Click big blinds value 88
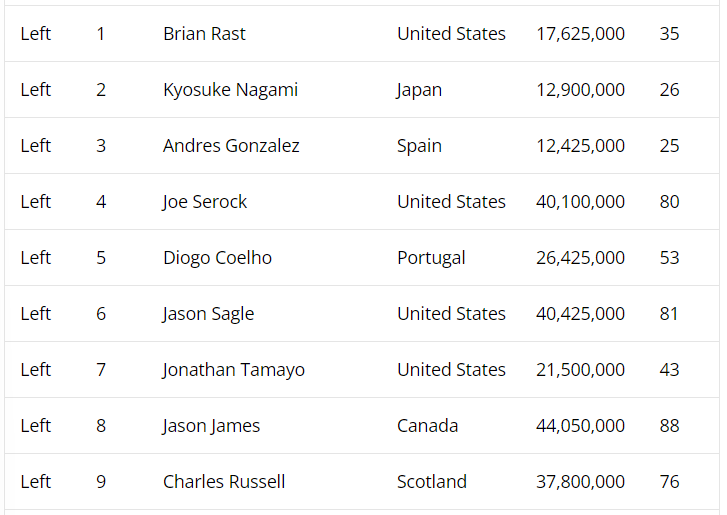The image size is (727, 515). (x=669, y=426)
